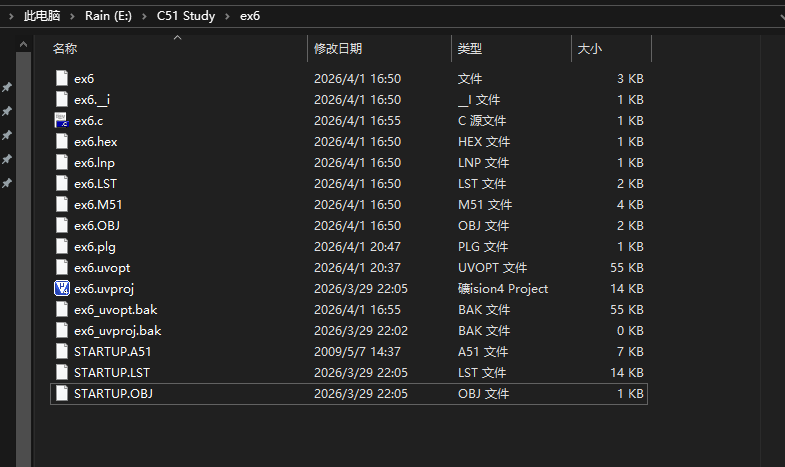Click the date 2009/5/7 14:37
Screen dimensions: 785x467
[357, 352]
